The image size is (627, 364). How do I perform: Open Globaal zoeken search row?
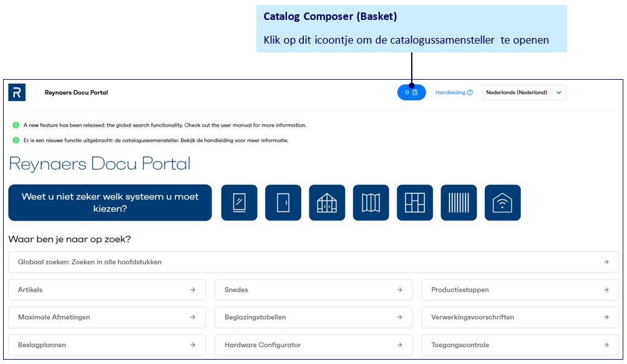[313, 262]
